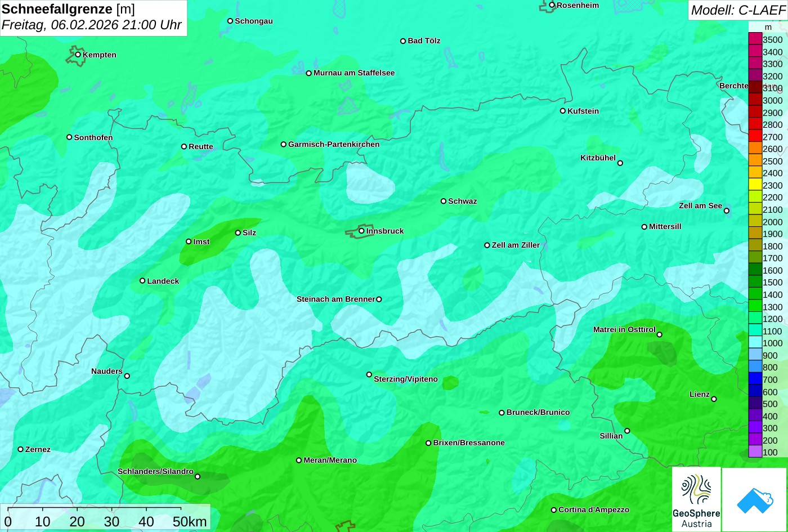Click the Schongau location dot

[230, 21]
